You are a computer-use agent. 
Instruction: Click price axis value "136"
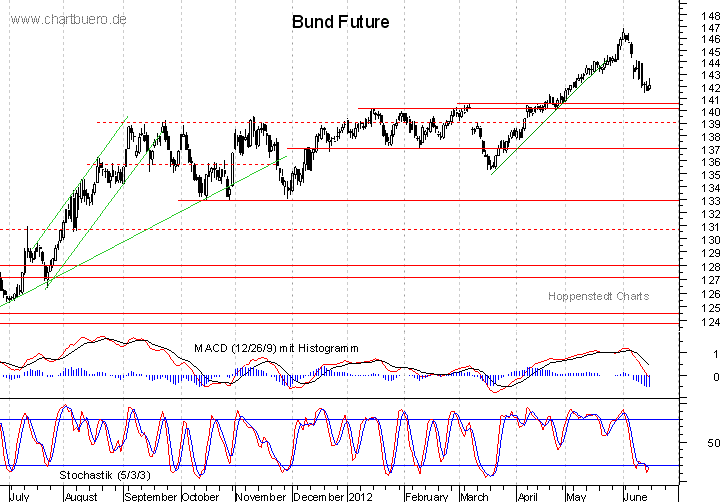pyautogui.click(x=710, y=162)
